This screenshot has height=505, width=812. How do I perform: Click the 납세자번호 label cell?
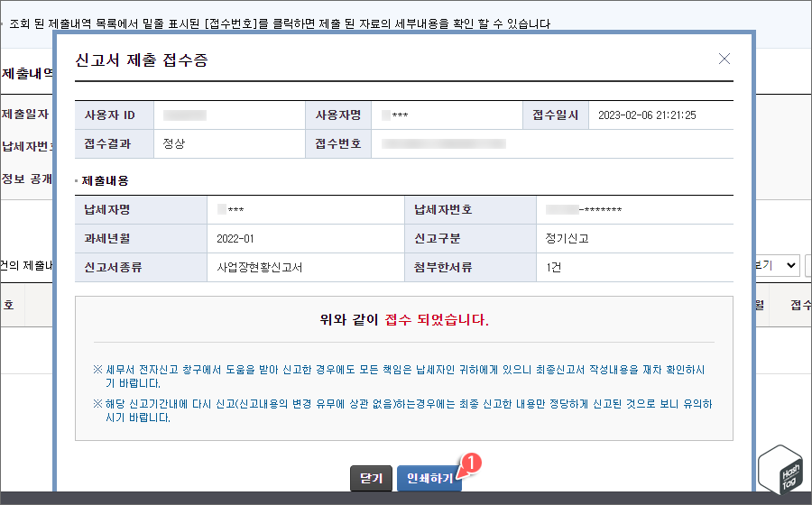point(470,210)
